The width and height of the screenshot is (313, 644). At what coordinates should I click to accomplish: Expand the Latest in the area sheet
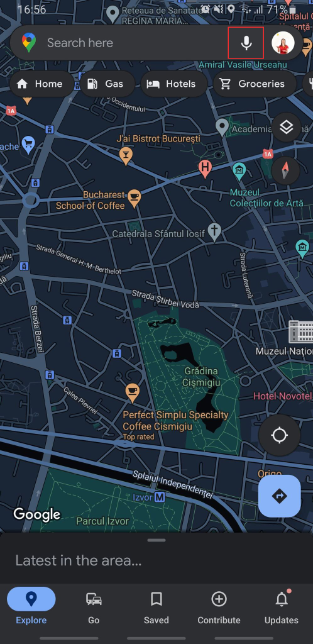pyautogui.click(x=156, y=558)
